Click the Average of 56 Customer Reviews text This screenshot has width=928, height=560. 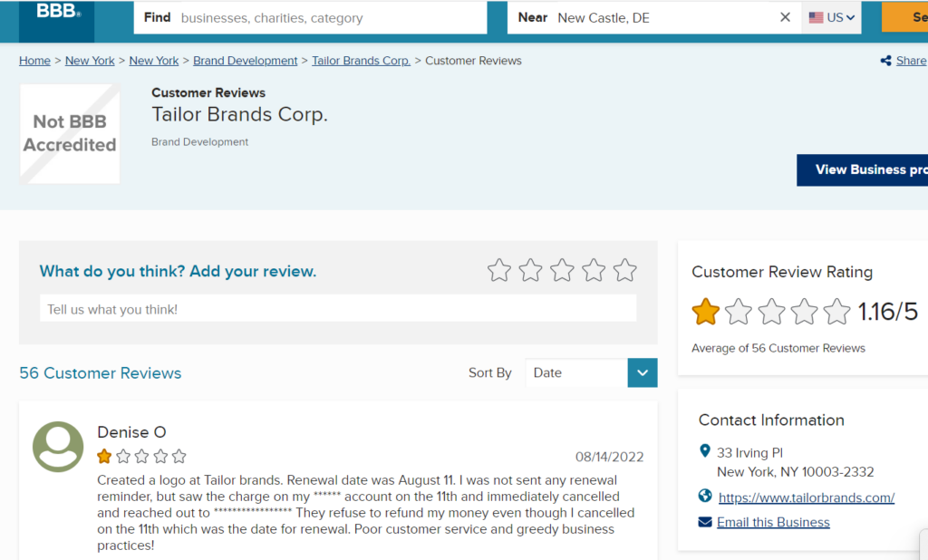pyautogui.click(x=778, y=348)
